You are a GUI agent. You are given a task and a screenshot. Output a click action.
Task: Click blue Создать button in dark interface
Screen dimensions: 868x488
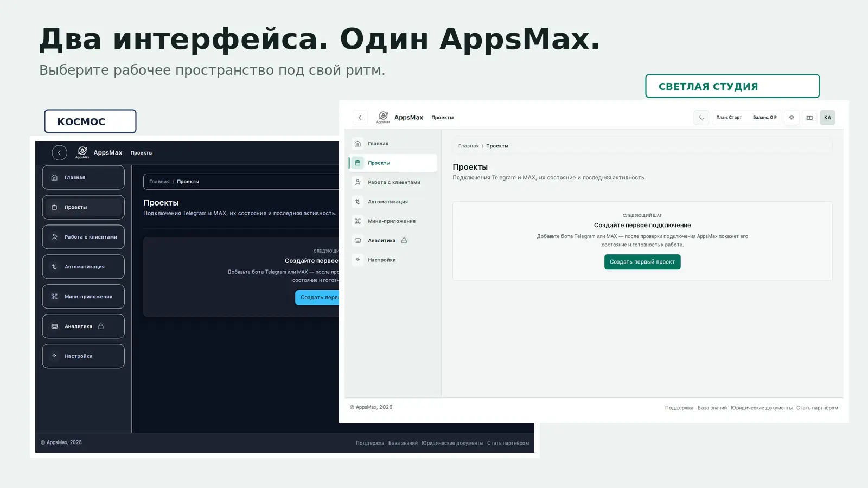pos(317,297)
